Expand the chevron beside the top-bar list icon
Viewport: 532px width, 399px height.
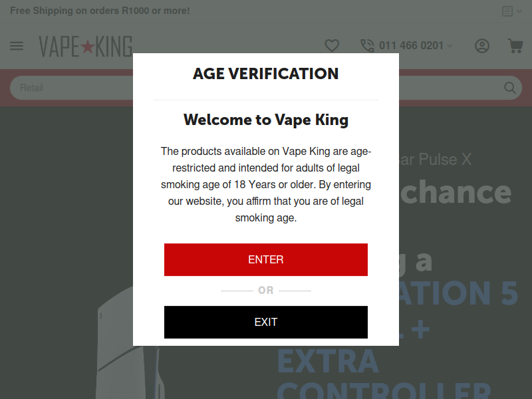click(519, 11)
